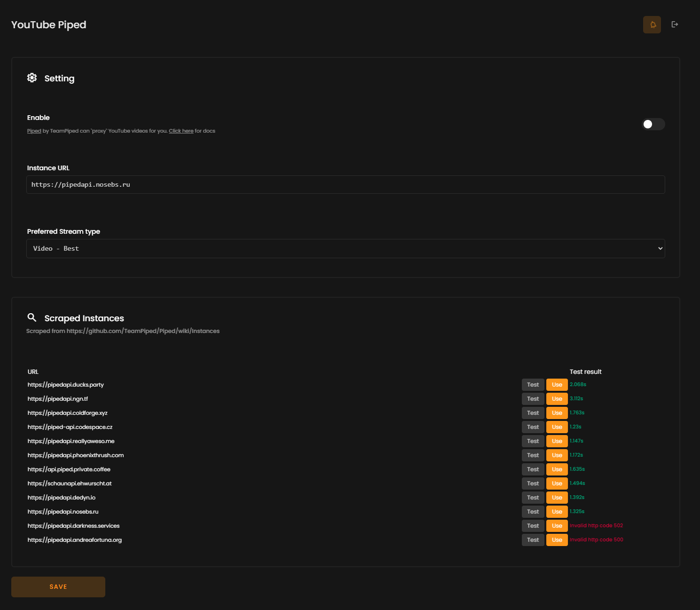
Task: Use the pipedapi.reallyaweso.me instance
Action: click(557, 441)
